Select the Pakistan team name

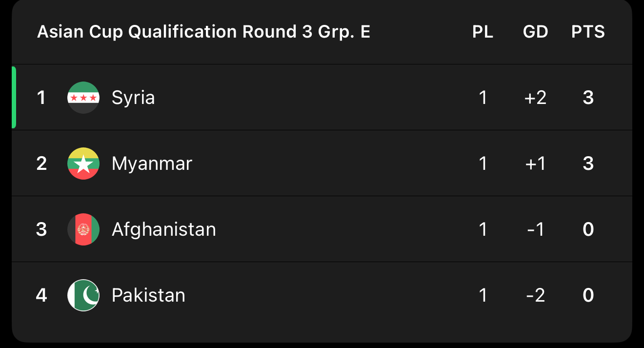point(148,295)
